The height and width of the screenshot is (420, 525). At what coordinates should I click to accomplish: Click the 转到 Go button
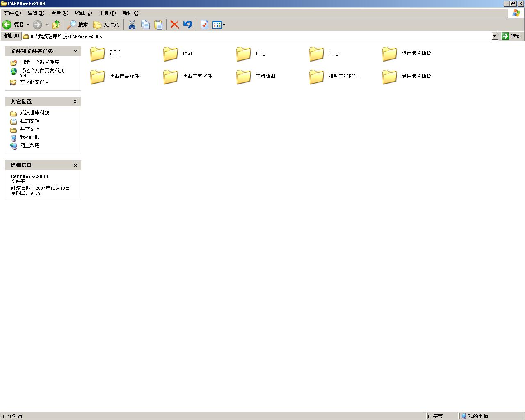point(511,36)
